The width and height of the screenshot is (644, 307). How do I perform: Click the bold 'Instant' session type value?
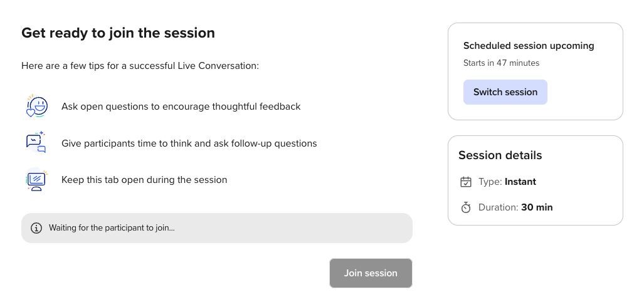coord(520,182)
